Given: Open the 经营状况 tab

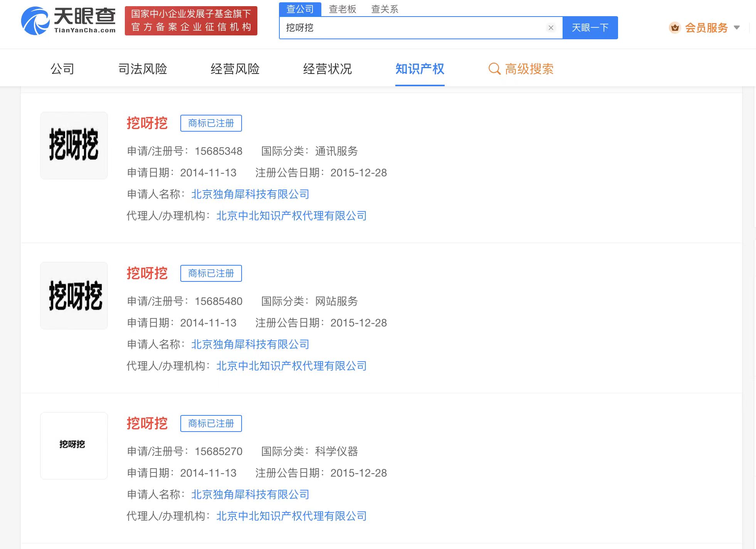Looking at the screenshot, I should pos(328,69).
